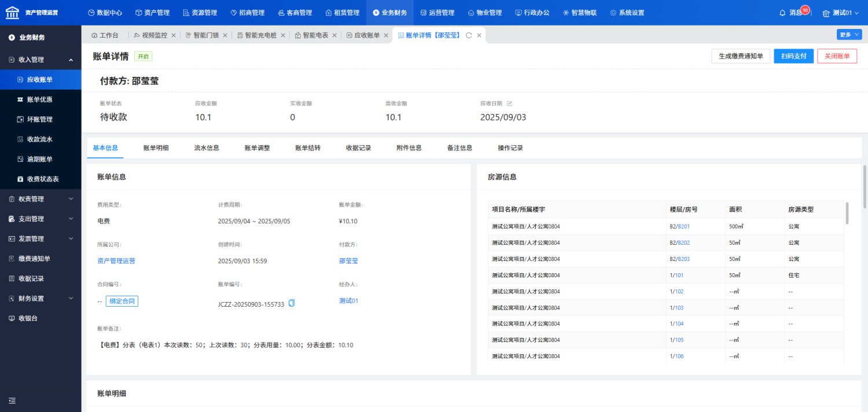This screenshot has width=868, height=412.
Task: Click the 业务财务 sidebar header
Action: coord(41,38)
